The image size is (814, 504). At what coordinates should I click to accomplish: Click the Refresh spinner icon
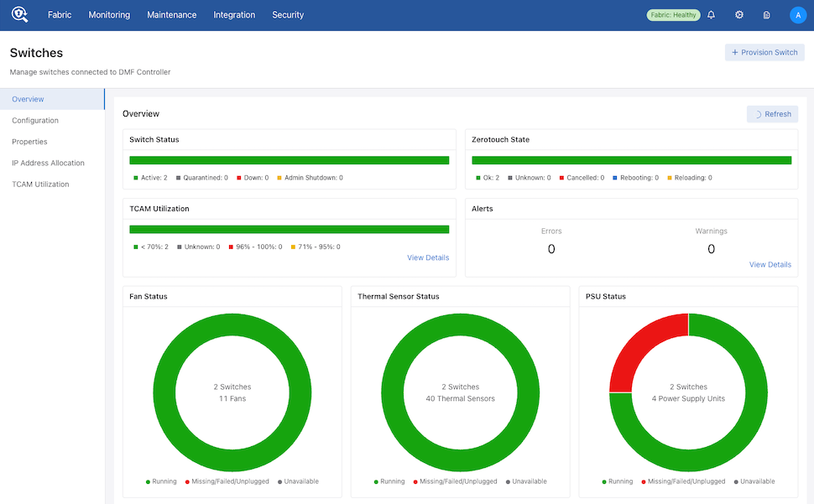pyautogui.click(x=758, y=114)
